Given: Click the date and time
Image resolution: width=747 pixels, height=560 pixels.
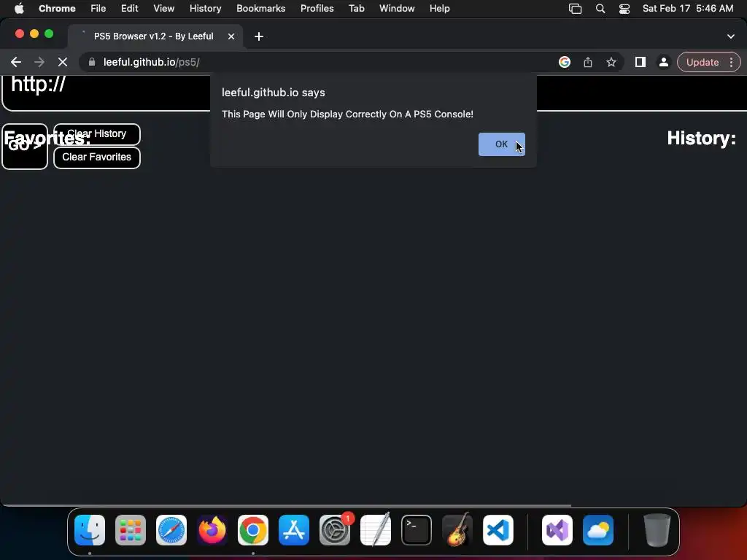Looking at the screenshot, I should coord(687,9).
